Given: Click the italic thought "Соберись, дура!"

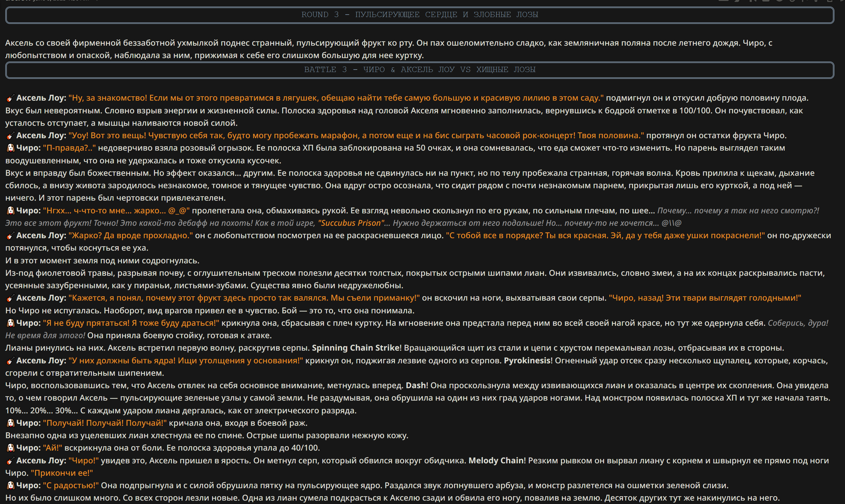Looking at the screenshot, I should tap(798, 323).
